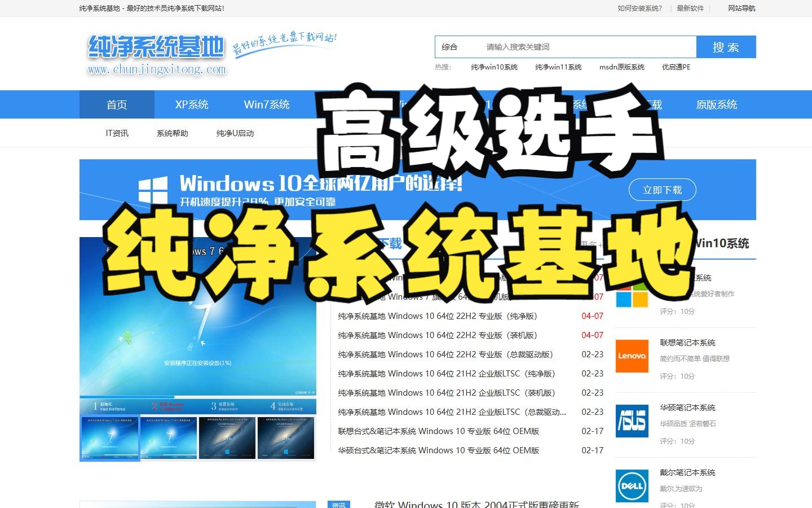Open the Dell brand logo icon
The height and width of the screenshot is (508, 812).
click(632, 486)
